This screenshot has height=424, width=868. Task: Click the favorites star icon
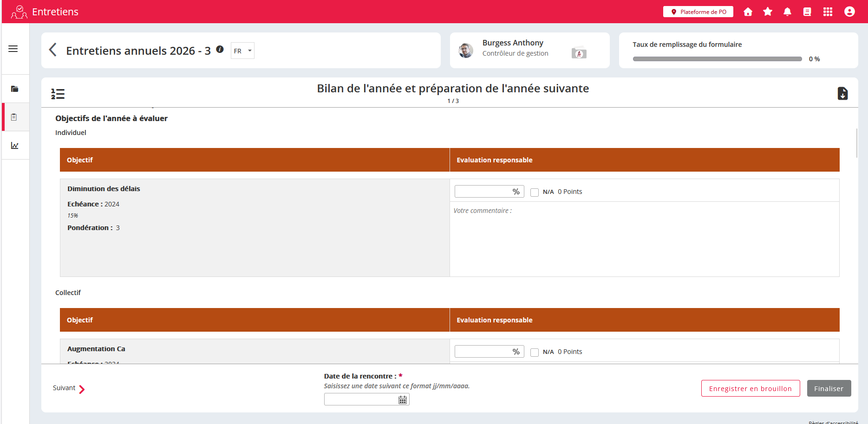pos(768,12)
